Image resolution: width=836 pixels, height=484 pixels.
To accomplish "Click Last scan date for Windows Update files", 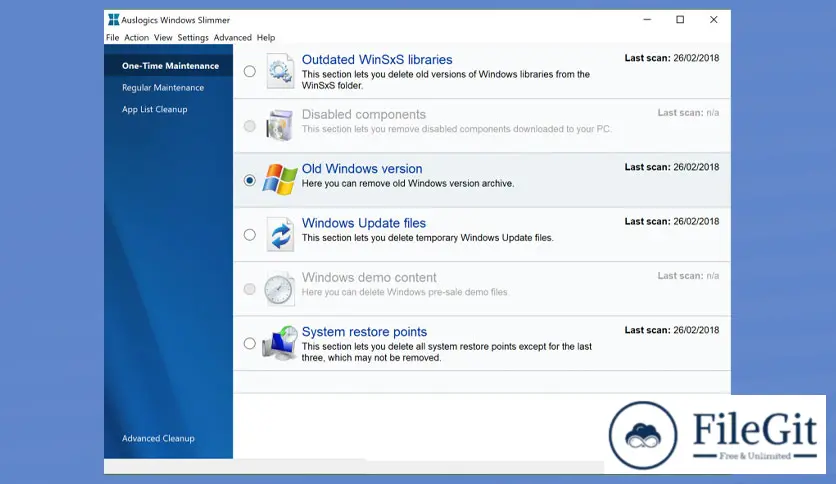I will point(672,221).
